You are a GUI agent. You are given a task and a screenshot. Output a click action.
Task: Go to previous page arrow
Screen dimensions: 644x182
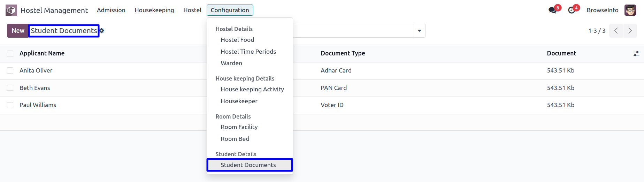[616, 31]
